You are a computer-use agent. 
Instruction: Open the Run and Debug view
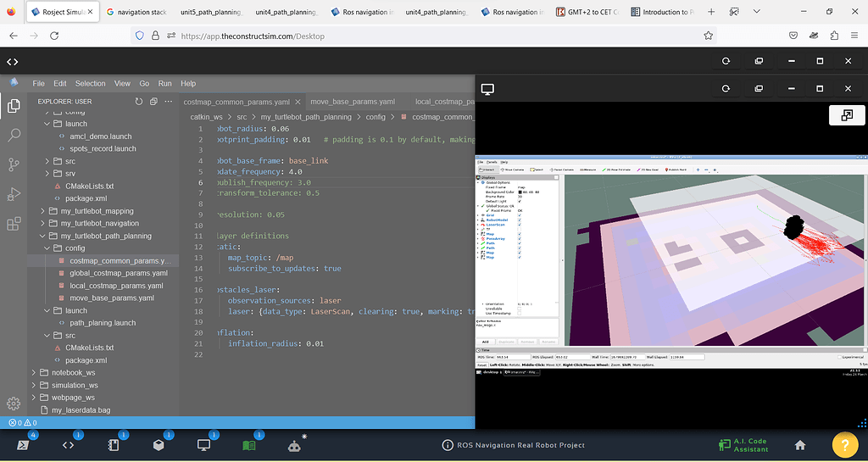[x=14, y=194]
